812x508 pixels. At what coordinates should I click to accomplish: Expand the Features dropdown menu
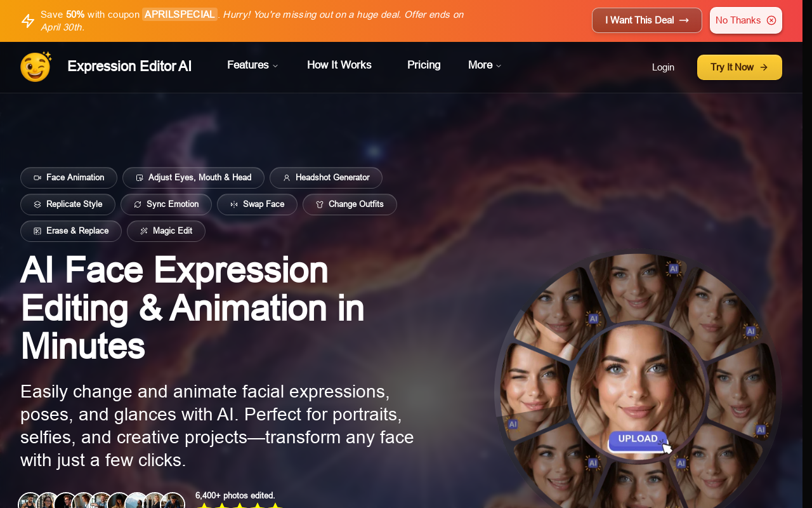point(252,65)
